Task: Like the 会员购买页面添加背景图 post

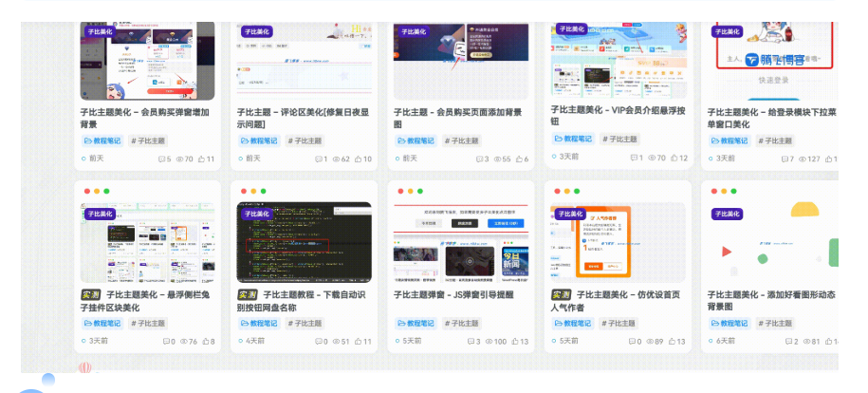Action: (x=519, y=159)
